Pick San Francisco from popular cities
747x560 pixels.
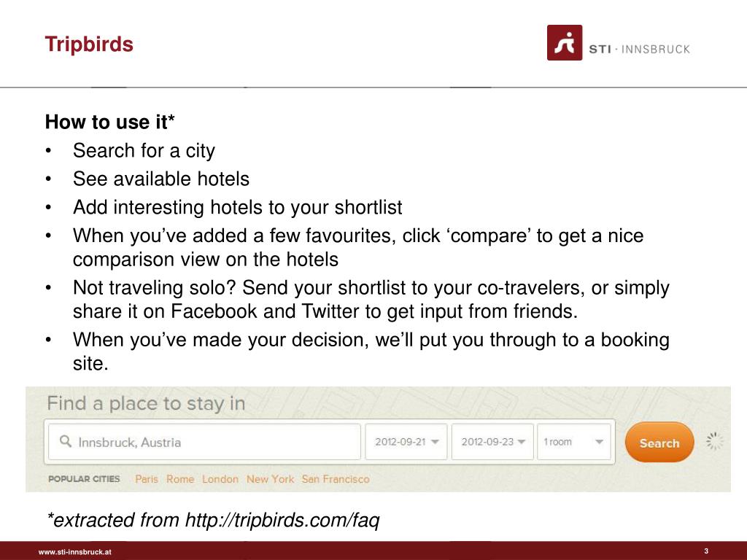click(336, 479)
